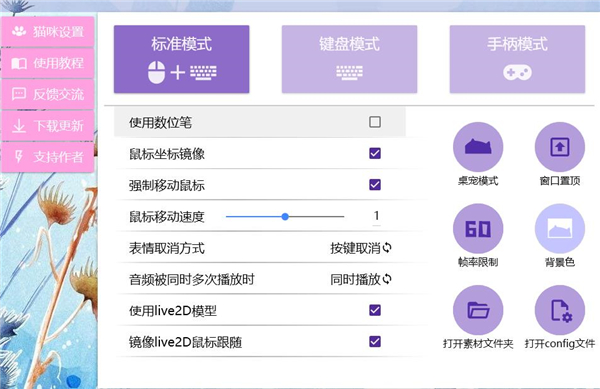
Task: Uncheck 使用live2D模型 option
Action: pyautogui.click(x=375, y=310)
